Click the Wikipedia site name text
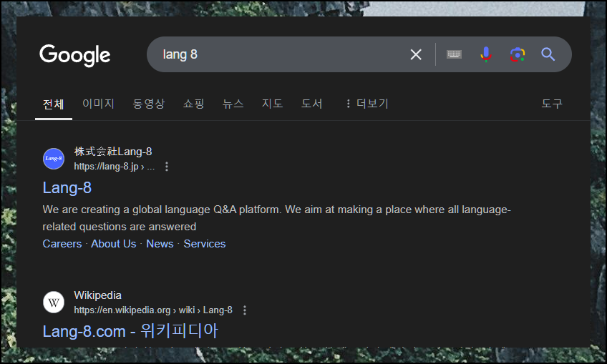Screen dimensions: 607x364 pyautogui.click(x=97, y=295)
